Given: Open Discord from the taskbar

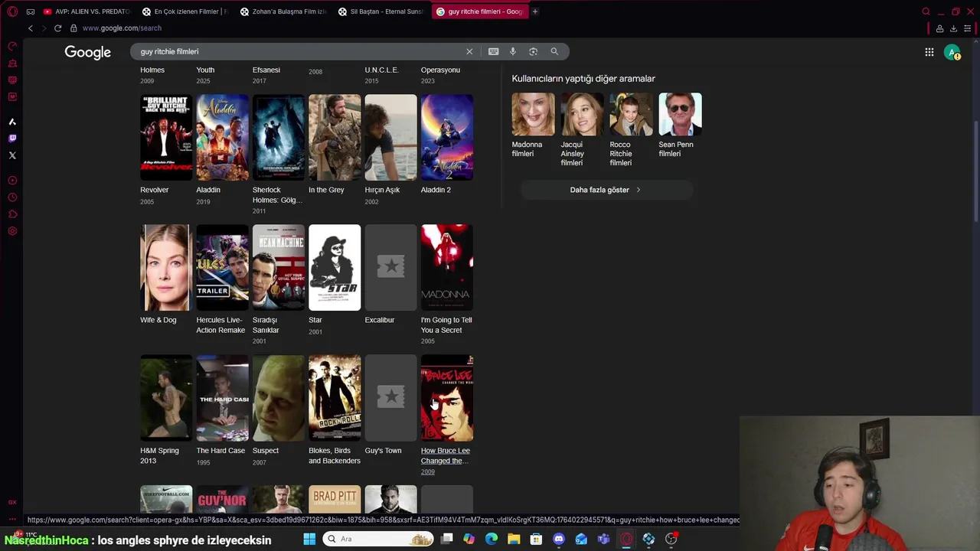Looking at the screenshot, I should (x=559, y=539).
